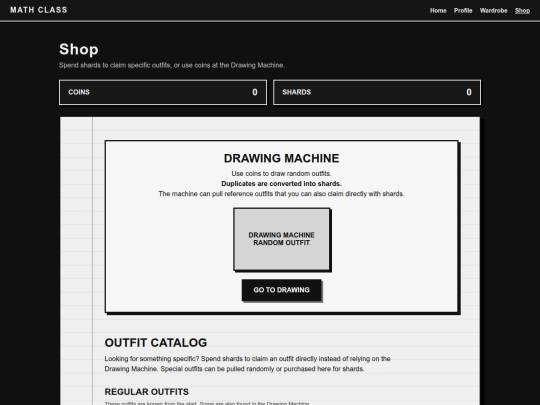This screenshot has width=540, height=405.
Task: Click the REGULAR OUTFITS subheading
Action: [146, 392]
